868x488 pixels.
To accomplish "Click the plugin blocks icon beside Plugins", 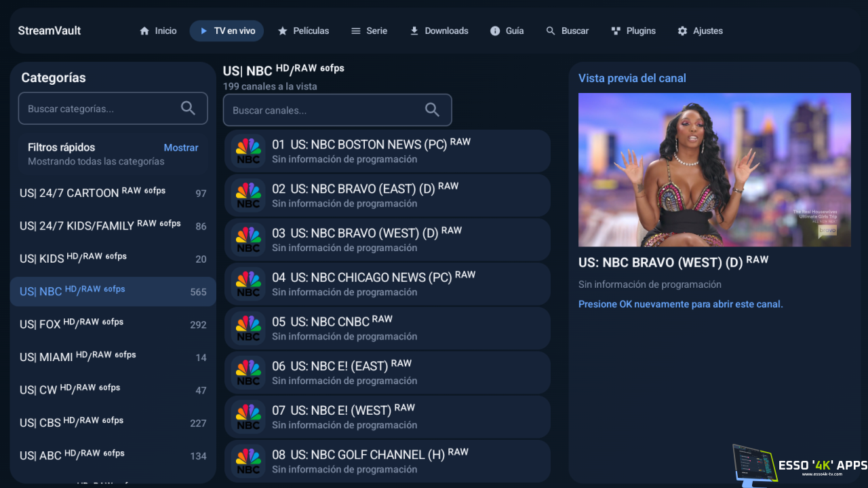I will tap(616, 31).
